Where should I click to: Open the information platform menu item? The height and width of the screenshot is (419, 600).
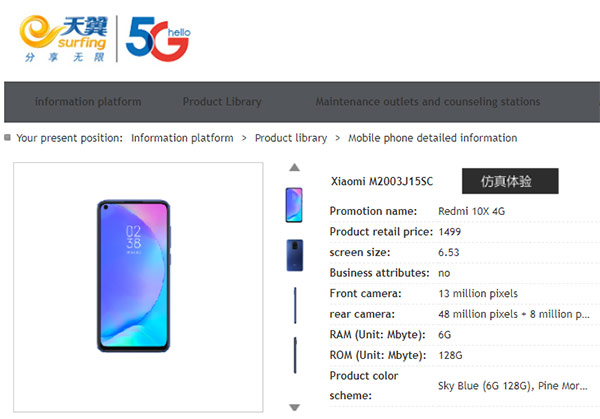tap(88, 102)
